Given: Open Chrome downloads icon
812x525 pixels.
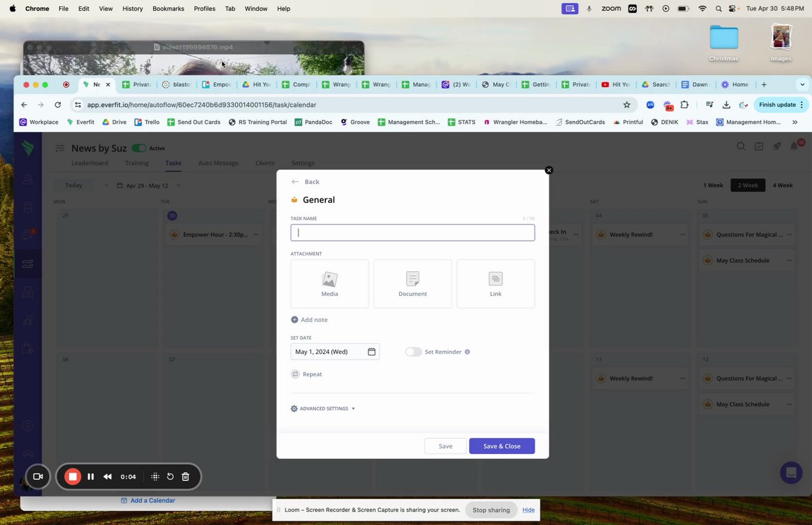Looking at the screenshot, I should tap(726, 105).
